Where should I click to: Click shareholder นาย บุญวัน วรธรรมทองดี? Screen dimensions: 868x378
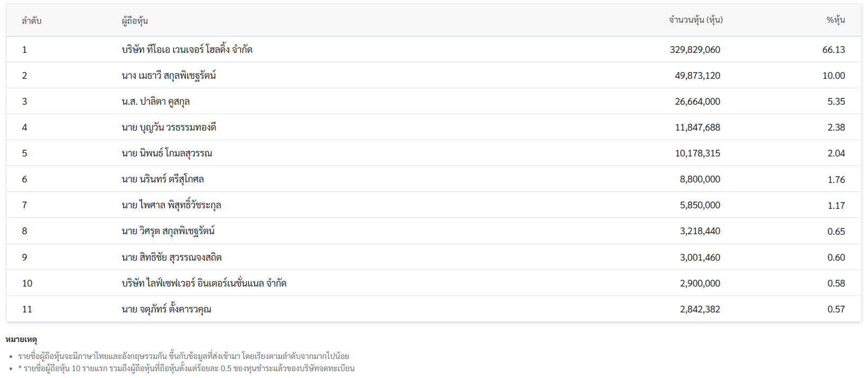169,127
